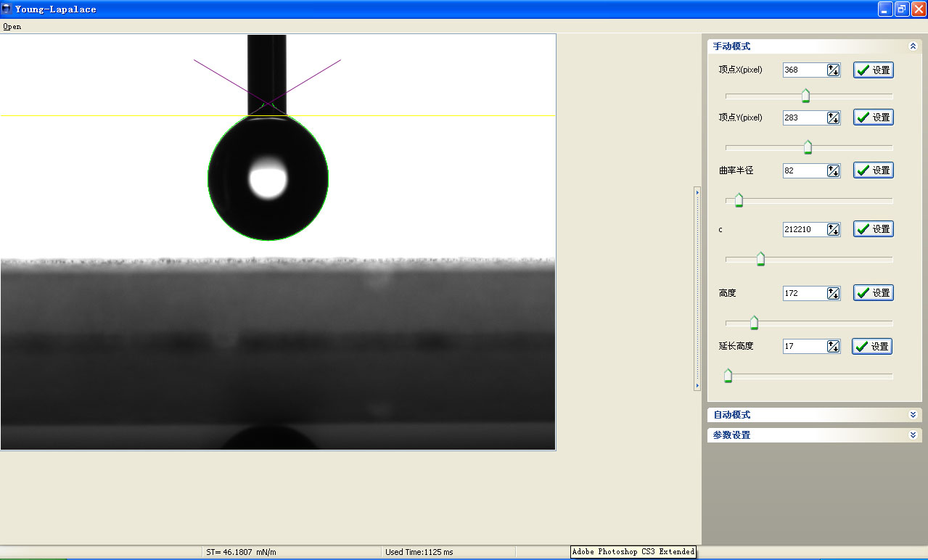Screen dimensions: 928x560
Task: Click the 延长高度 slider thumb
Action: pyautogui.click(x=728, y=376)
